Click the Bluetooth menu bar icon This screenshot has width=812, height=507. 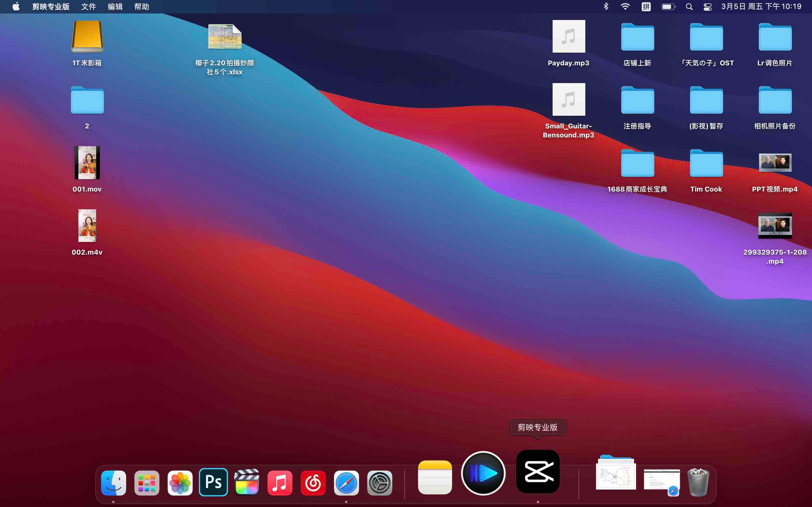[x=606, y=7]
